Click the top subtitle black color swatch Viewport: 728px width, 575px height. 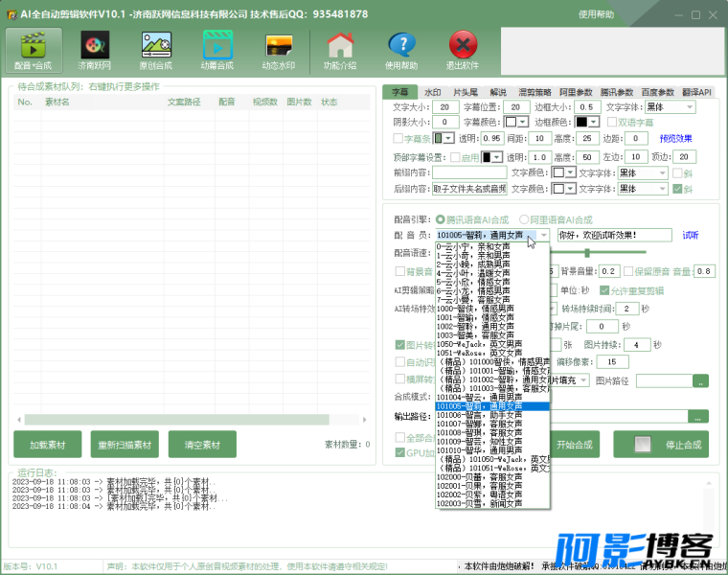point(486,157)
